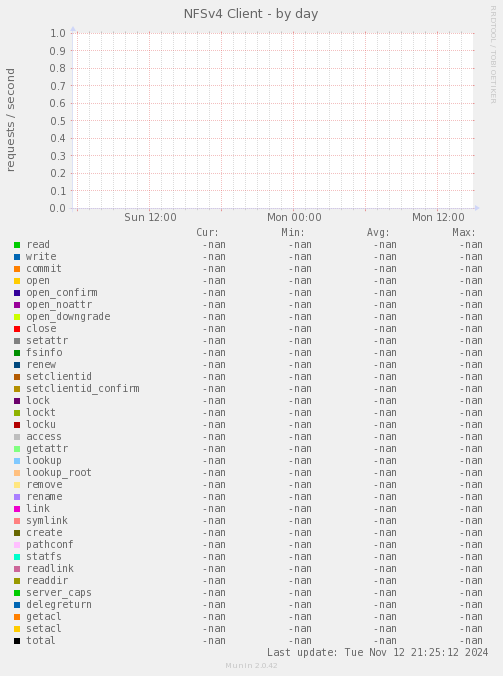Click the Mon 00:00 time axis label

pyautogui.click(x=294, y=217)
